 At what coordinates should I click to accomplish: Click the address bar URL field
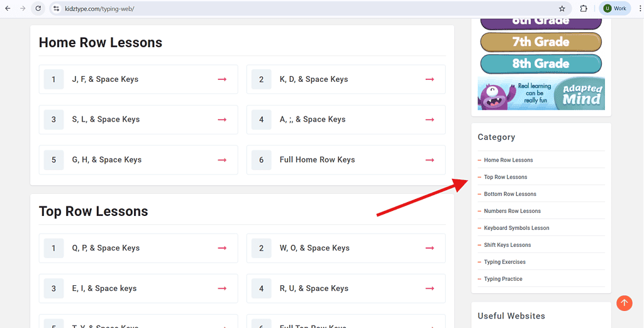point(308,8)
